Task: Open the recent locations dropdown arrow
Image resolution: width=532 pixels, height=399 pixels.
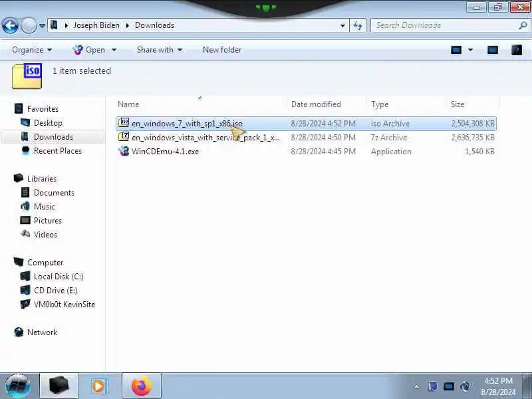Action: pyautogui.click(x=42, y=25)
